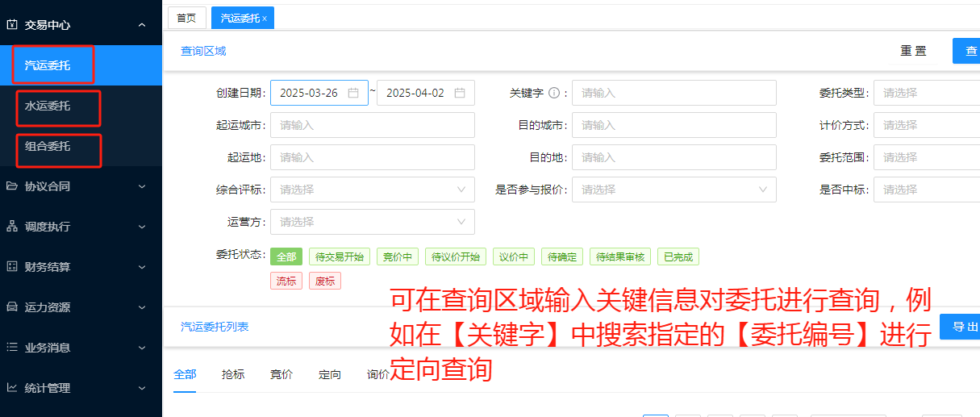Focus the 起运城市 input field

pyautogui.click(x=373, y=125)
